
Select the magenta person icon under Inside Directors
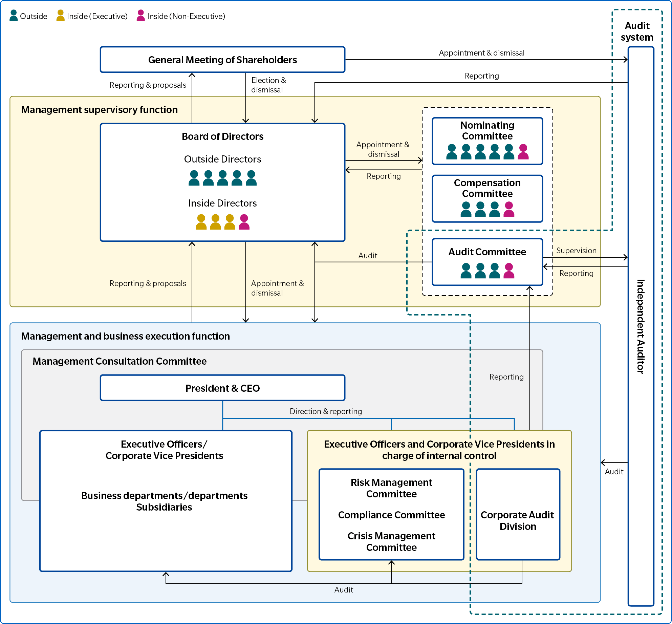[x=244, y=222]
